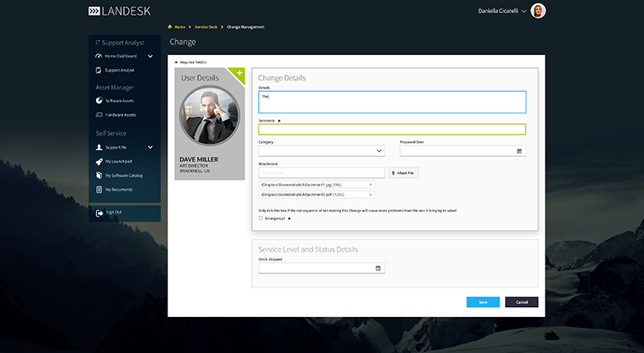Tick the Emergency checkbox
The height and width of the screenshot is (353, 644).
click(261, 218)
